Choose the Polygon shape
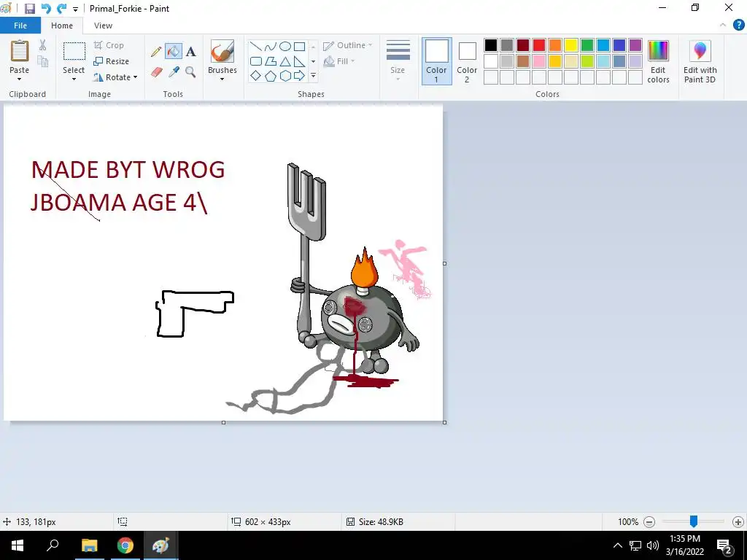 (x=271, y=61)
